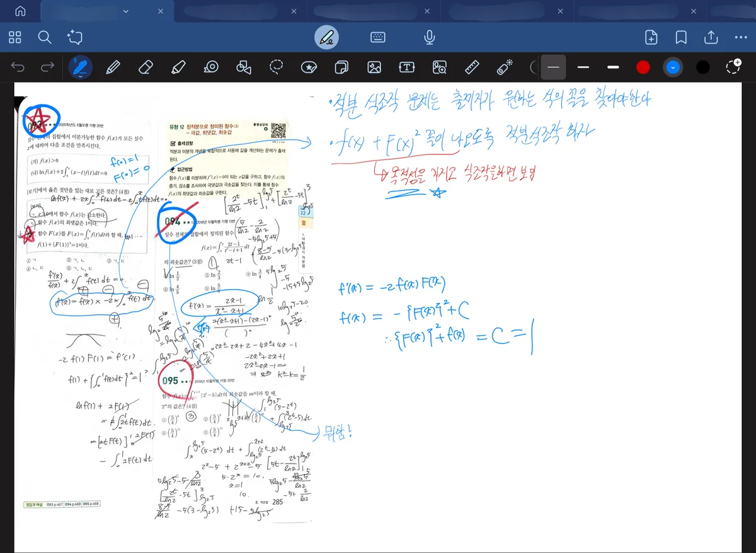This screenshot has height=553, width=756.
Task: Open the selected blue color dropdown
Action: (673, 67)
